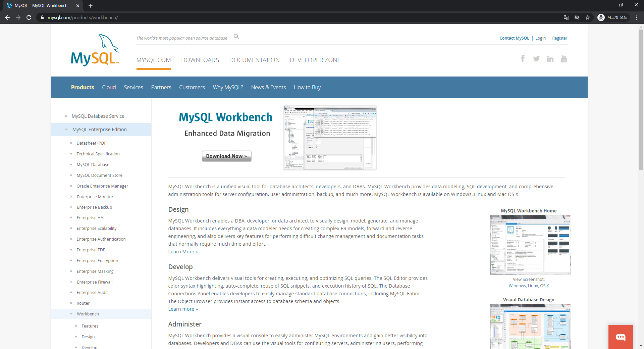Open Chrome three-dot menu

pyautogui.click(x=637, y=17)
